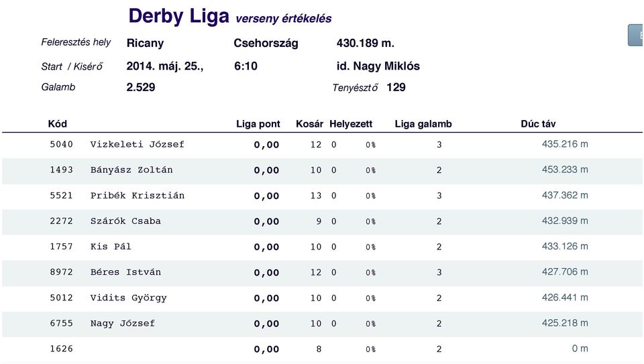
Task: Click the Kosár column header
Action: click(x=309, y=124)
